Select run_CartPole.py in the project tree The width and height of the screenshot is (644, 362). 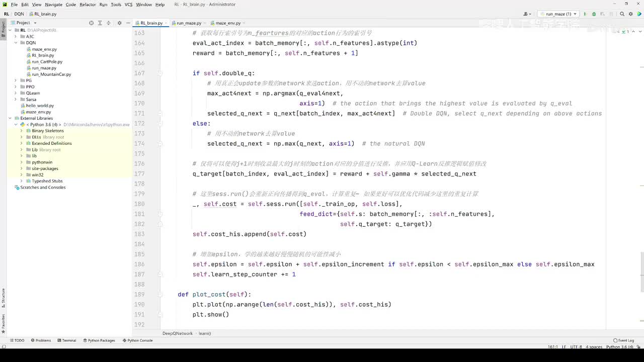click(x=47, y=62)
